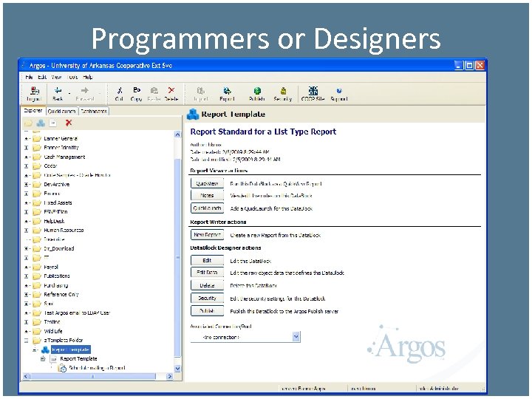The image size is (532, 399).
Task: Open the Help menu
Action: [87, 77]
